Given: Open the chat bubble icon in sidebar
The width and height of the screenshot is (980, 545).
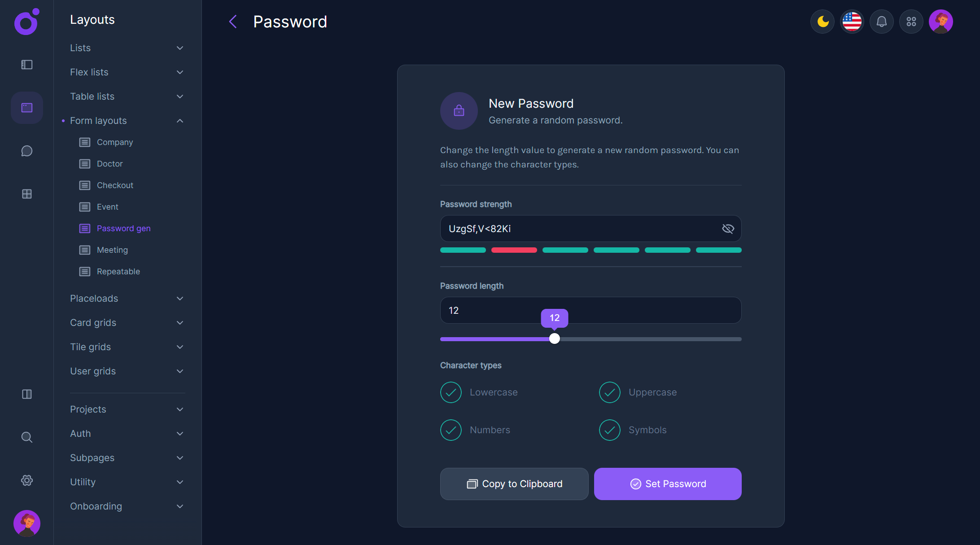Looking at the screenshot, I should [27, 151].
